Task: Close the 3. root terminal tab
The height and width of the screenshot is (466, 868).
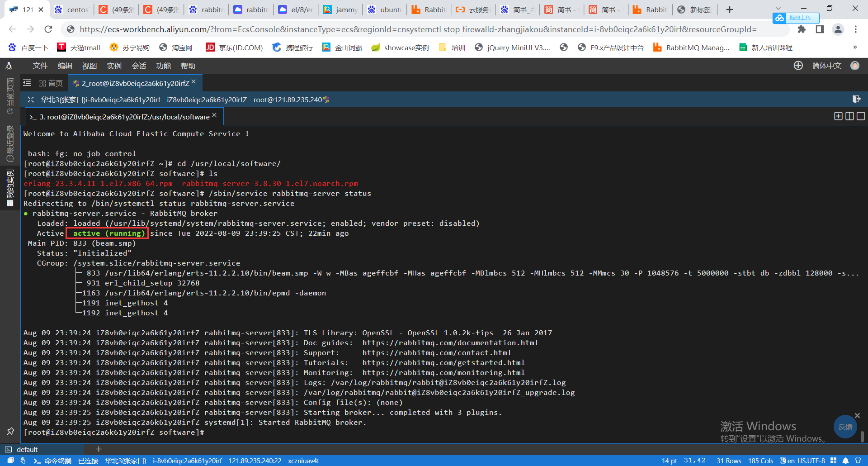Action: click(x=214, y=115)
